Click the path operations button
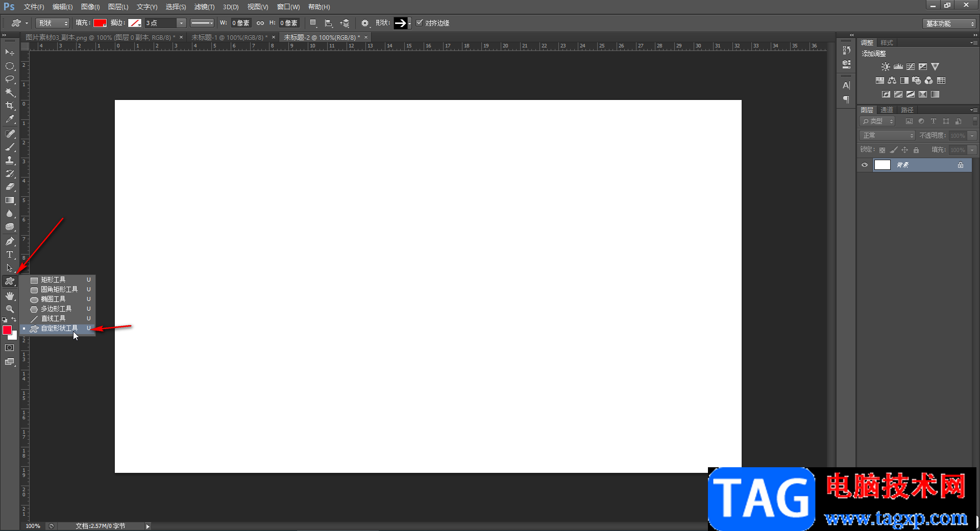980x531 pixels. tap(313, 23)
